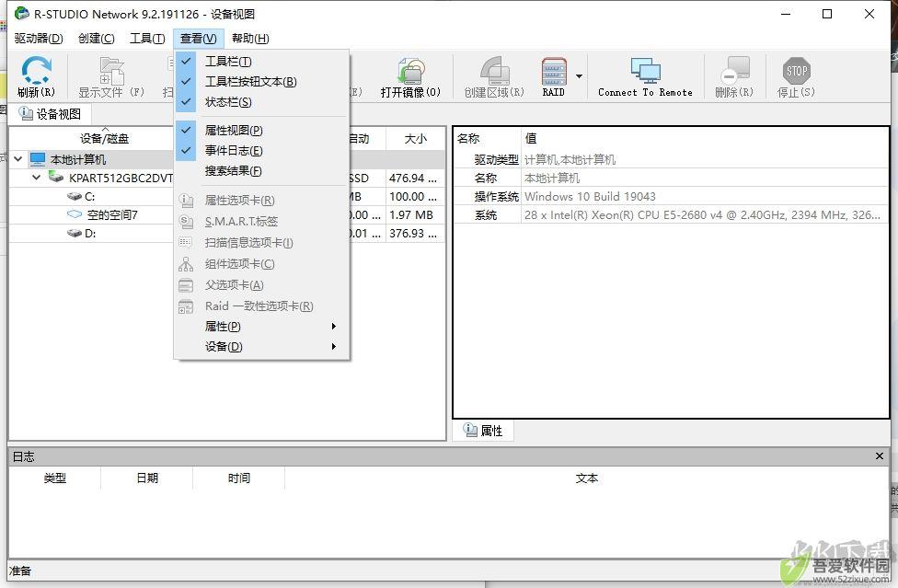Click the S.M.A.R.T. tab icon in menu
This screenshot has height=588, width=898.
click(x=186, y=221)
